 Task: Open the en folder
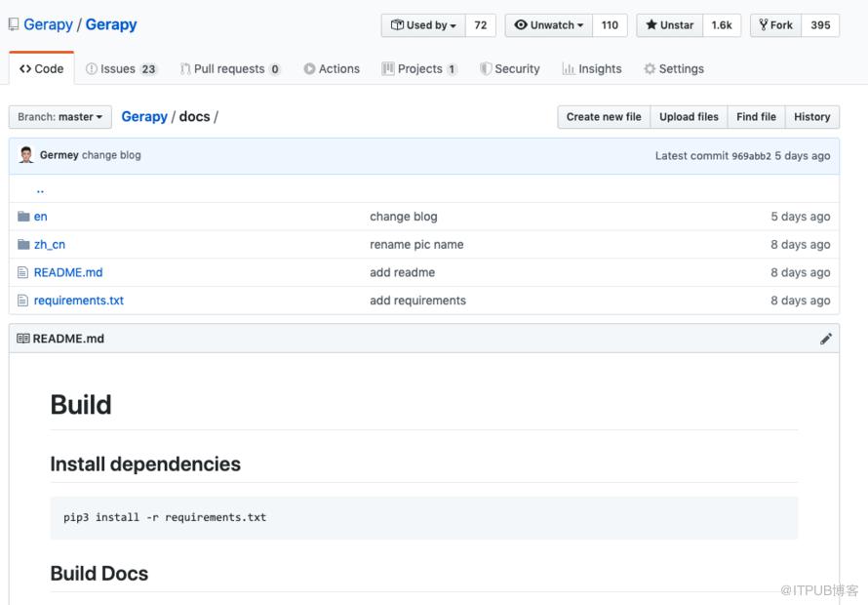click(40, 217)
